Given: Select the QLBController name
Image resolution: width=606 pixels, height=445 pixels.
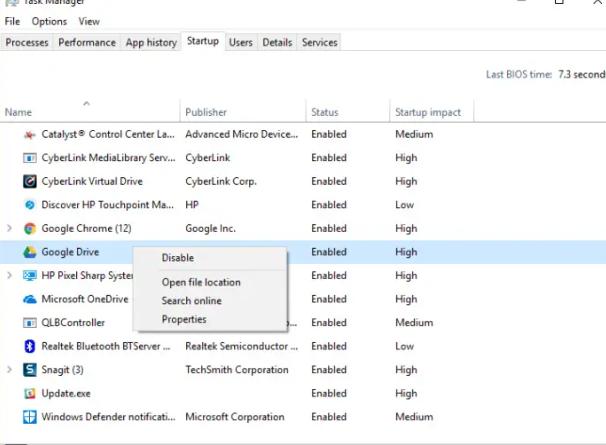Looking at the screenshot, I should pos(73,323).
